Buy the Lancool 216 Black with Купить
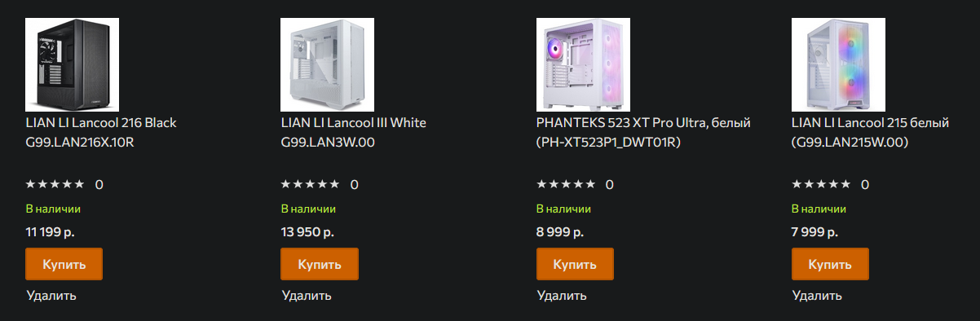The width and height of the screenshot is (980, 321). pos(64,265)
